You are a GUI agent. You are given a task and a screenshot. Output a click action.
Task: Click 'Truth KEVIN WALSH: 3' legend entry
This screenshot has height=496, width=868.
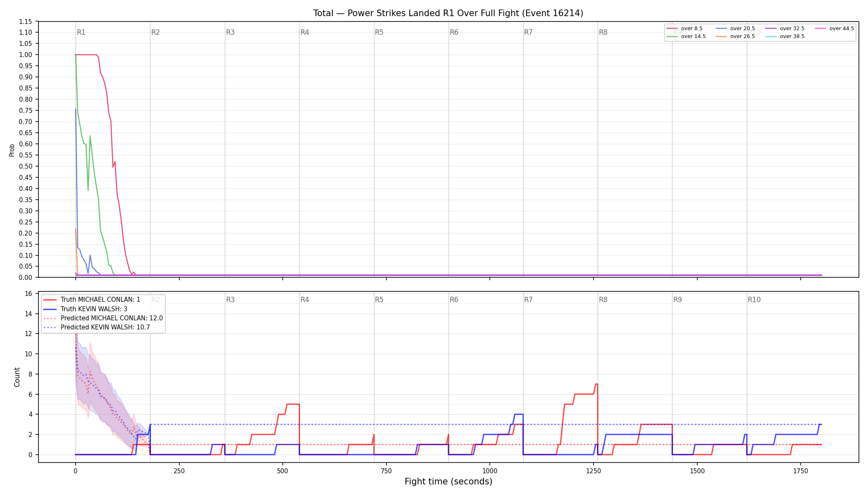tap(86, 309)
